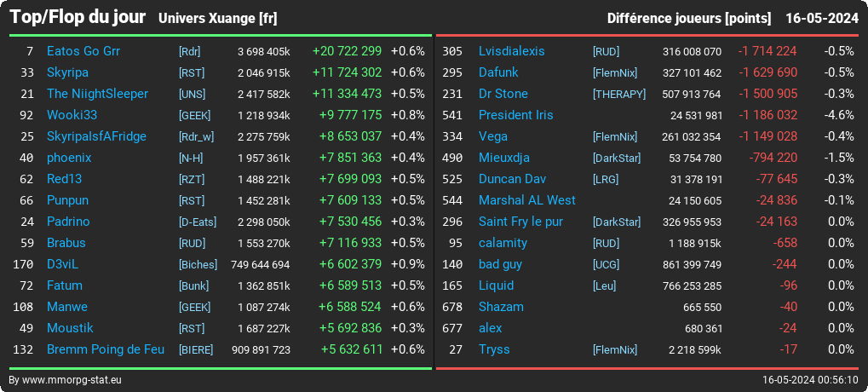The height and width of the screenshot is (392, 868).
Task: Open Marshal AL West entry
Action: [x=527, y=200]
